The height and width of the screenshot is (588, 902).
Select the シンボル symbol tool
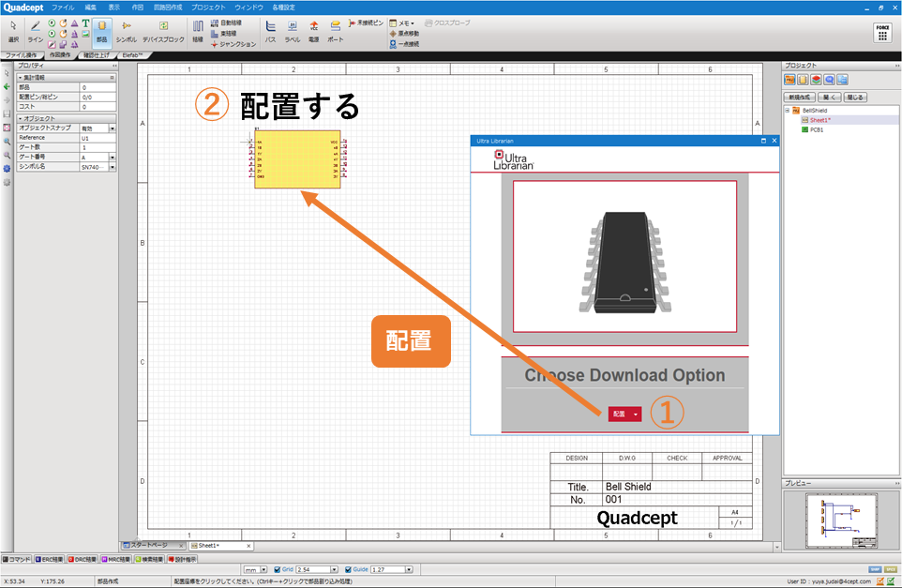point(126,32)
